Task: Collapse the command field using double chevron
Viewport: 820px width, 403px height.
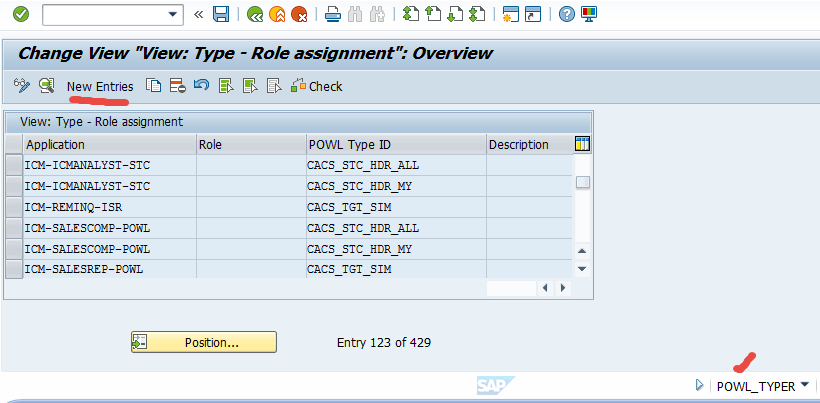Action: [198, 15]
